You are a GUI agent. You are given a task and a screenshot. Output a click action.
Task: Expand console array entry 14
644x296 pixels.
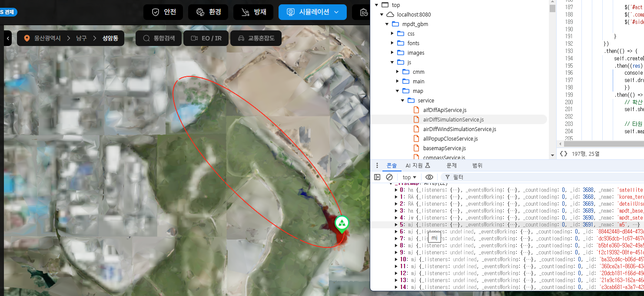tap(396, 287)
